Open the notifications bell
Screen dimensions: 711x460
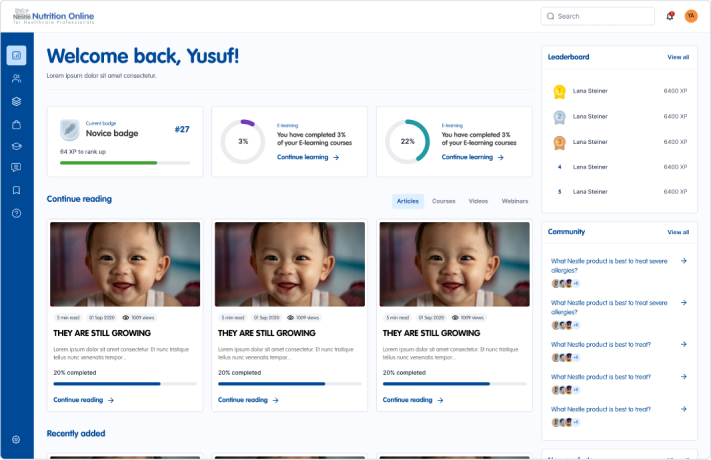[669, 16]
